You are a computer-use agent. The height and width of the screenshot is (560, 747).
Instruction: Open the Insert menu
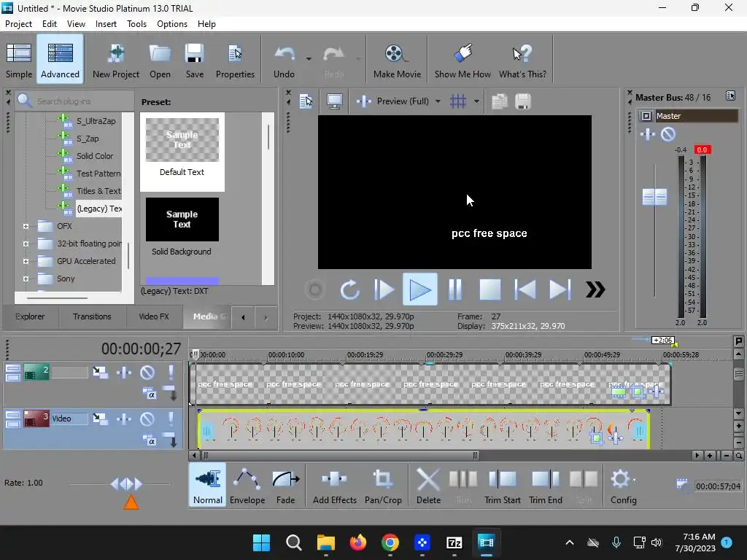106,24
